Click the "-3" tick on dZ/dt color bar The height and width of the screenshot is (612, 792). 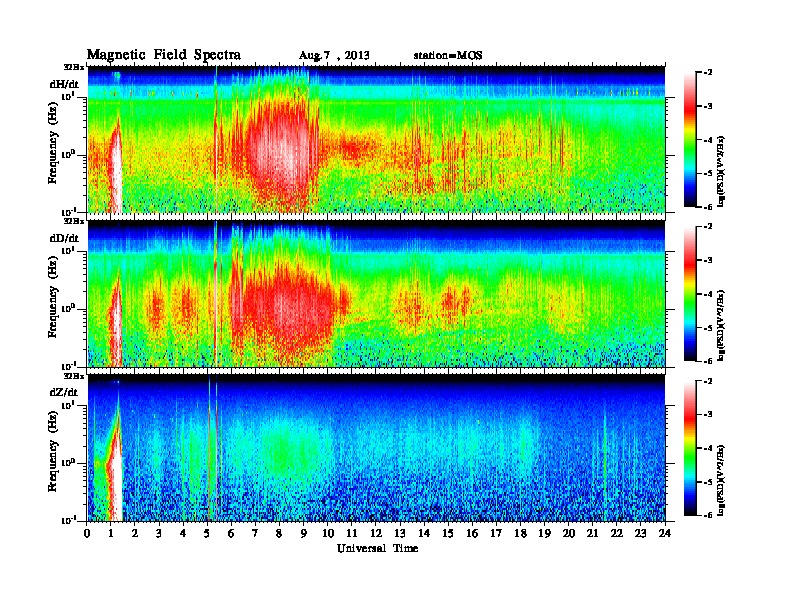[708, 415]
